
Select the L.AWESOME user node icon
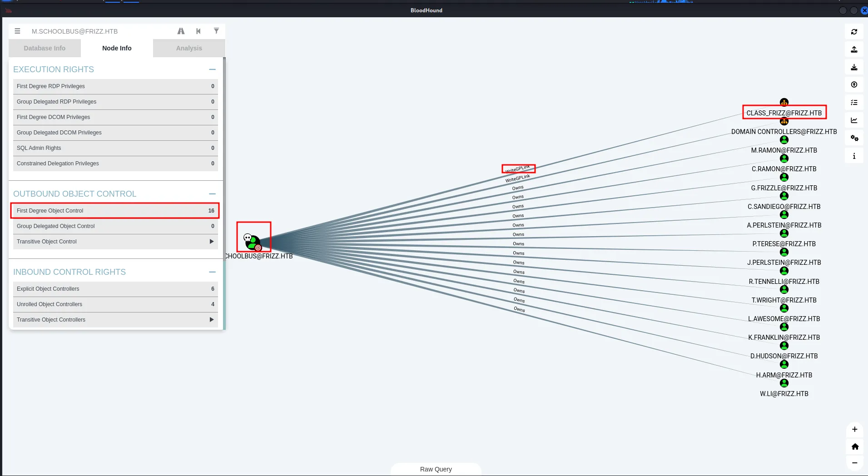[x=784, y=308]
